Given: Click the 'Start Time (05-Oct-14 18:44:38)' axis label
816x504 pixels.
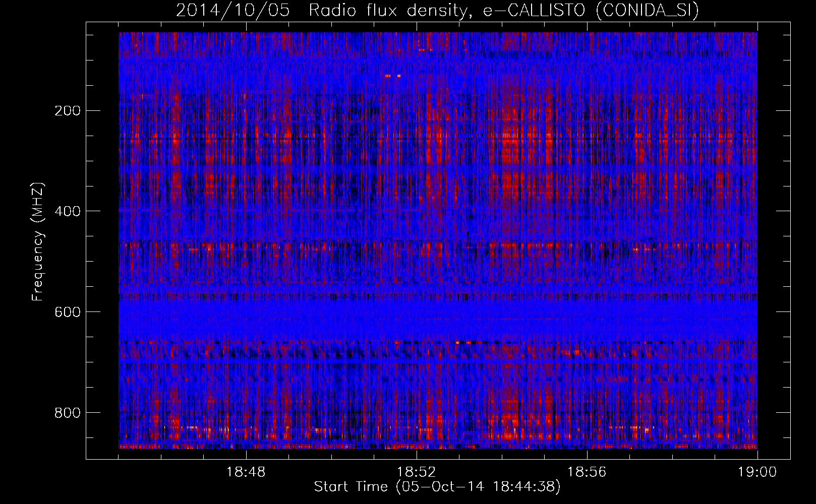Looking at the screenshot, I should point(437,487).
